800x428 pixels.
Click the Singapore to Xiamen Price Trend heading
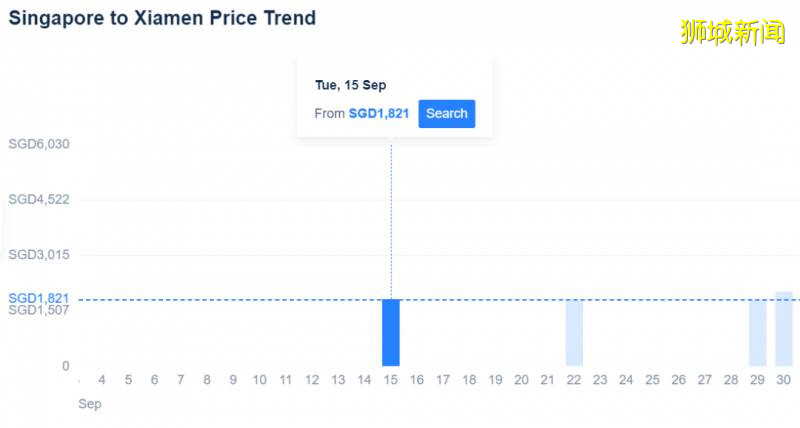(x=162, y=18)
